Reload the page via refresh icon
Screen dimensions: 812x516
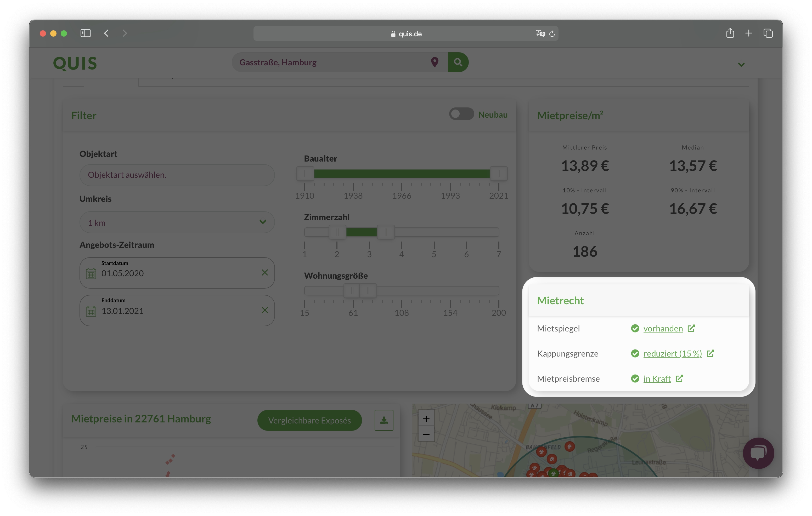coord(552,33)
